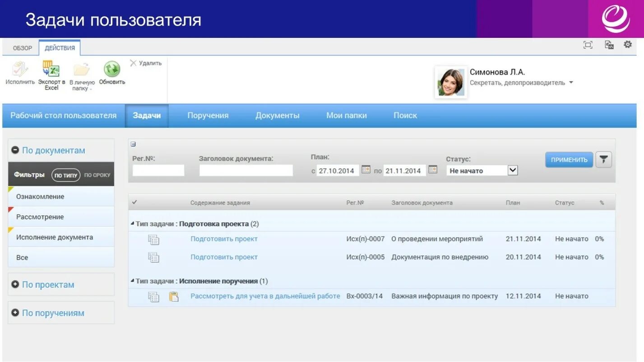This screenshot has width=644, height=362.
Task: Click cell О проведении мероприятий
Action: [x=437, y=239]
